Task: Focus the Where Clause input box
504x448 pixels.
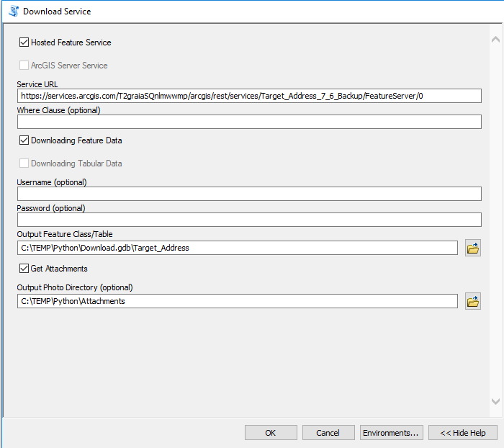Action: pos(249,122)
